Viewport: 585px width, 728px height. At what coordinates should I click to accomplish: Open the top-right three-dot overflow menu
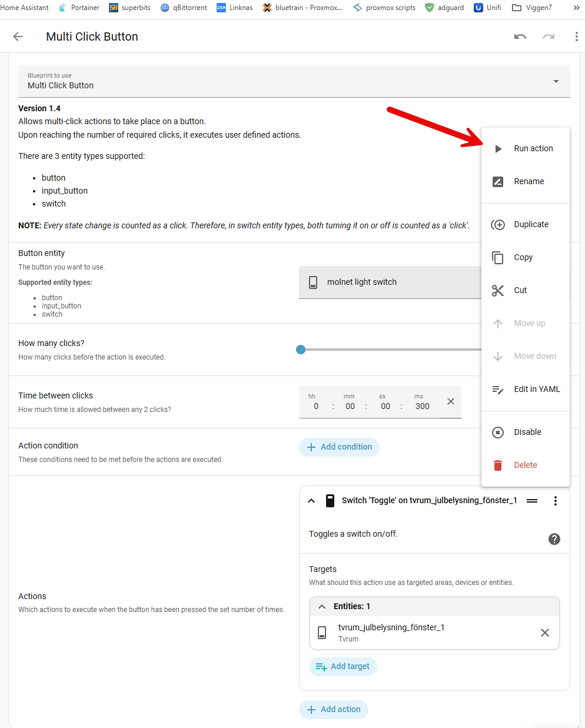point(576,36)
